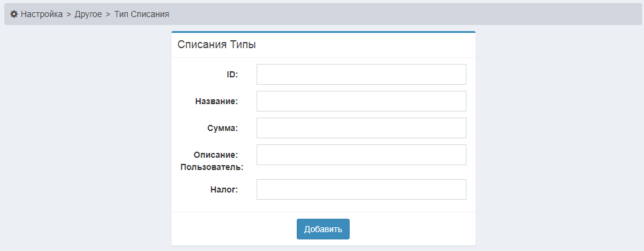Select the Тип Списания breadcrumb item

pos(142,13)
